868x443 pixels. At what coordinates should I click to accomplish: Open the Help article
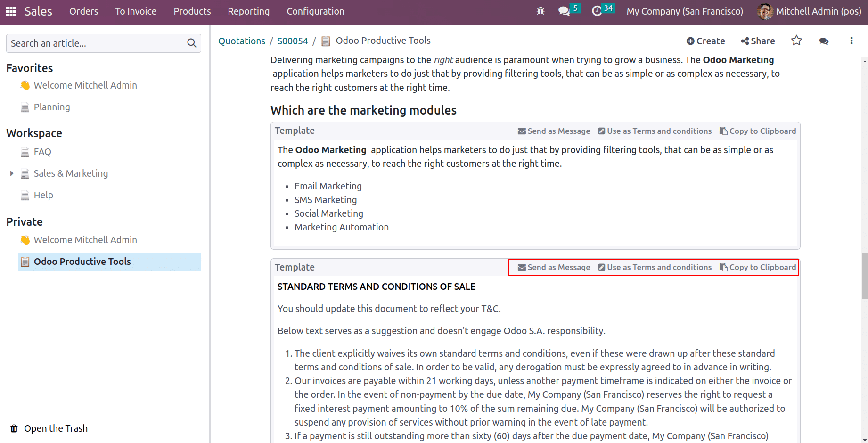pyautogui.click(x=43, y=195)
